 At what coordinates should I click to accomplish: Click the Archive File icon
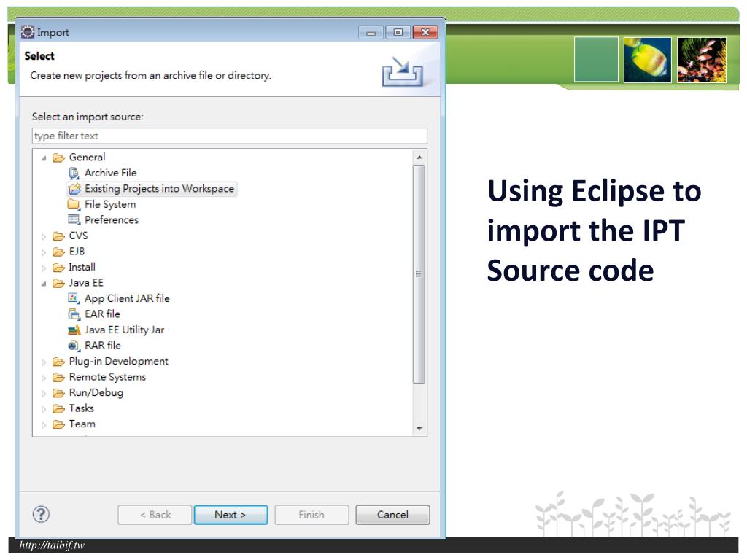74,174
